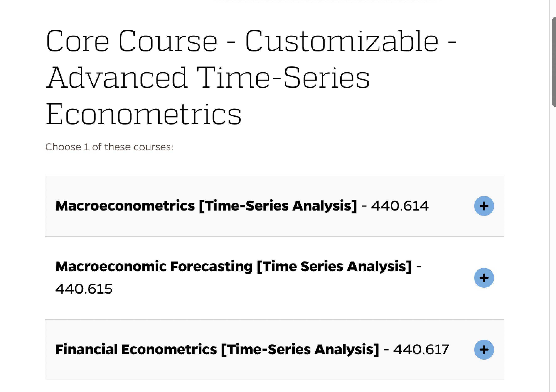
Task: Click the word "Customizable" in the heading
Action: (x=341, y=41)
